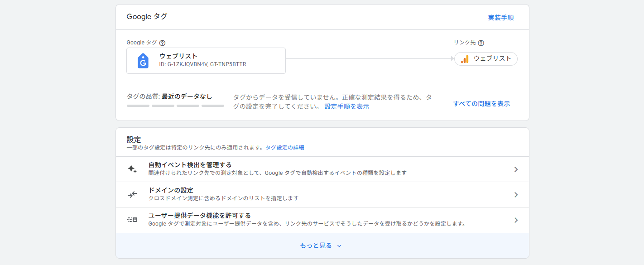Expand もっと見る chevron to show more settings
The height and width of the screenshot is (265, 644).
339,246
